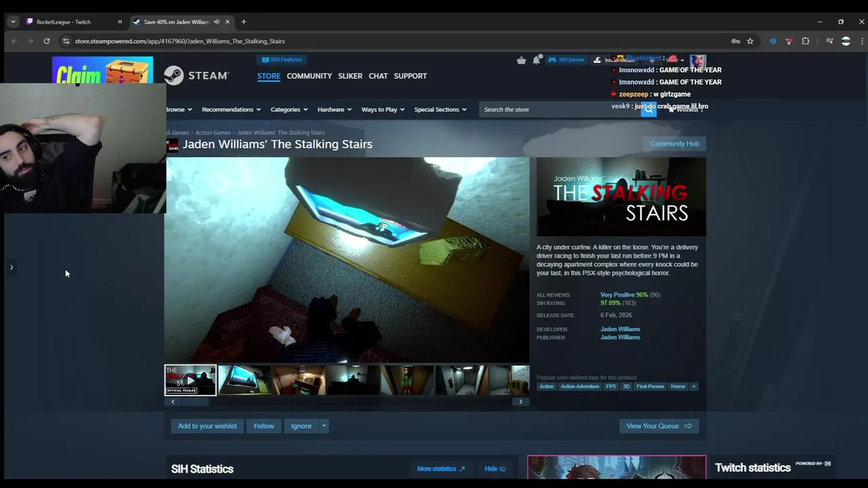868x488 pixels.
Task: Hide the SIH Statistics panel
Action: 495,469
